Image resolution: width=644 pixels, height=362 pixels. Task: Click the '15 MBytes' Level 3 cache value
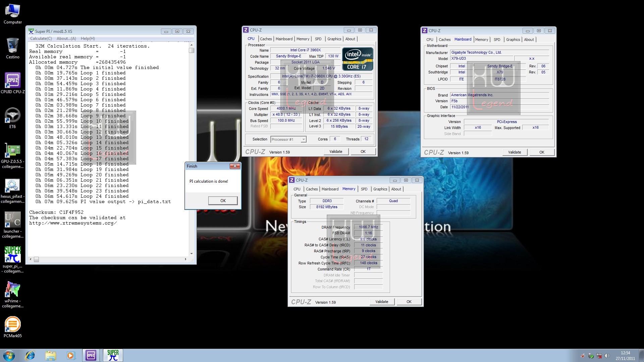pos(339,126)
